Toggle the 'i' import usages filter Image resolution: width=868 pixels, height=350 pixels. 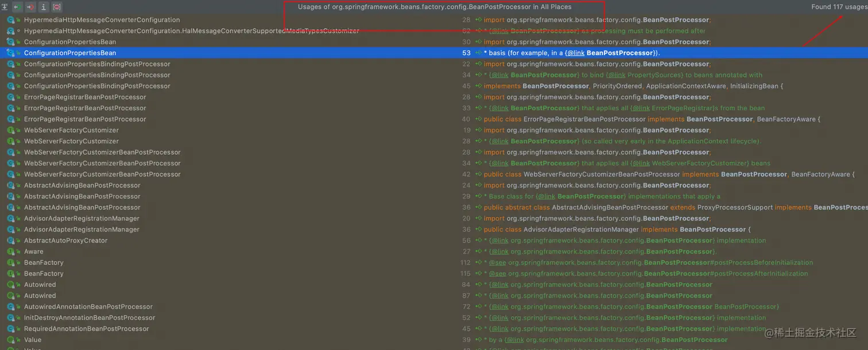tap(44, 7)
